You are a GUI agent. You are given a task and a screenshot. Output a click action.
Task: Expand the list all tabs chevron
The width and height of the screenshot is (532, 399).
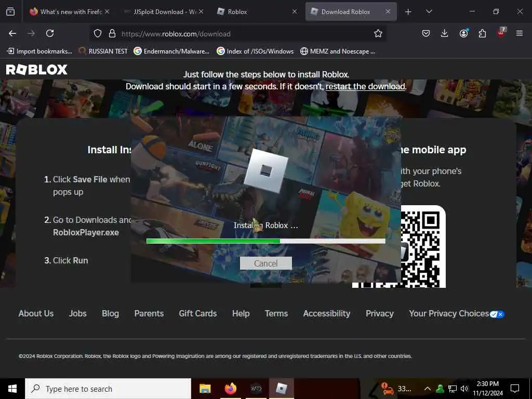[x=429, y=11]
